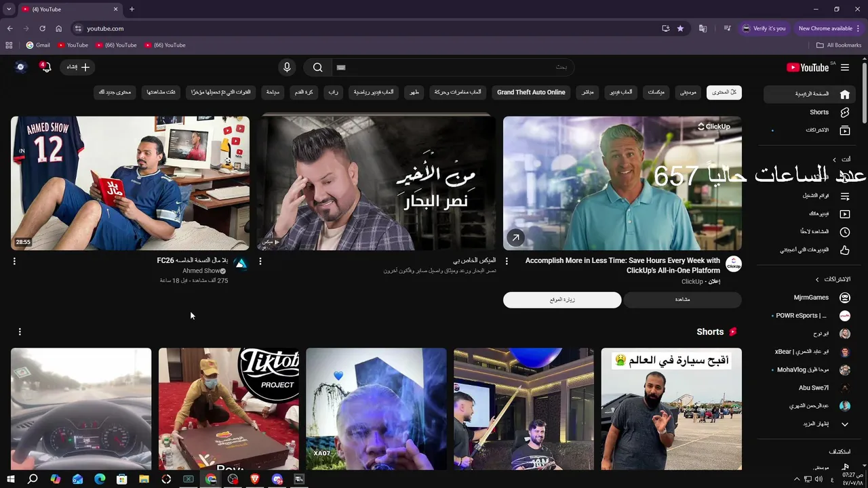868x488 pixels.
Task: Open Shorts from the sidebar
Action: tap(810, 112)
